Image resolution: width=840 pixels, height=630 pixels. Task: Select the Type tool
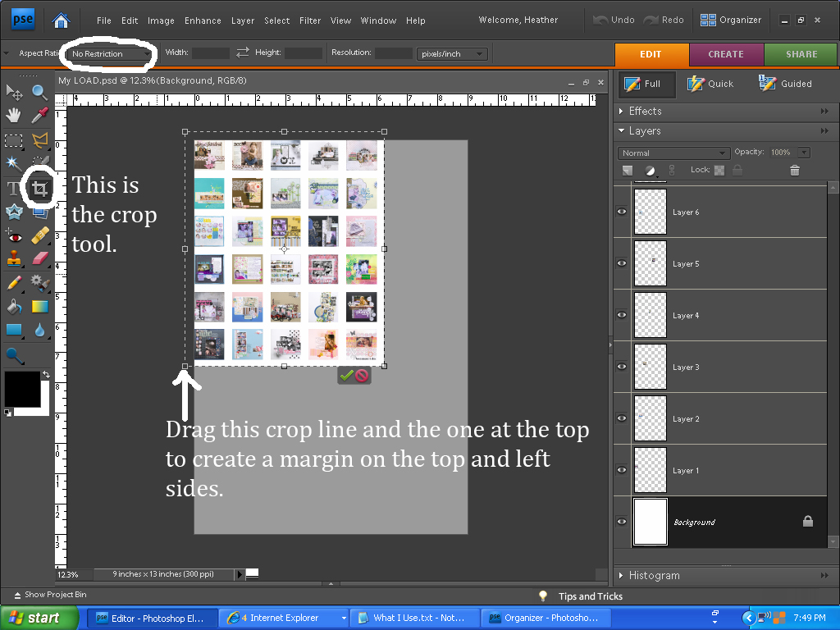click(14, 188)
